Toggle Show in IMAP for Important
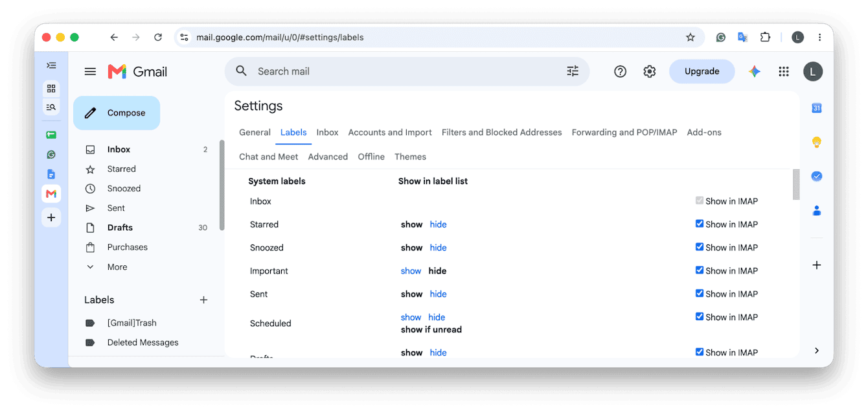Viewport: 868px width, 413px height. coord(700,270)
